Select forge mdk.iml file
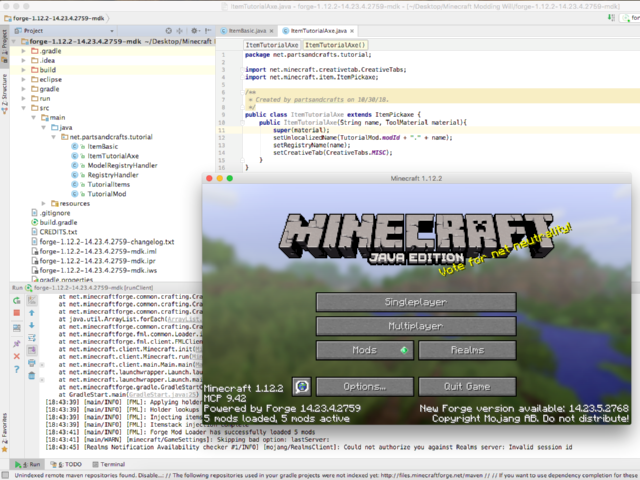The width and height of the screenshot is (640, 480). click(x=98, y=251)
